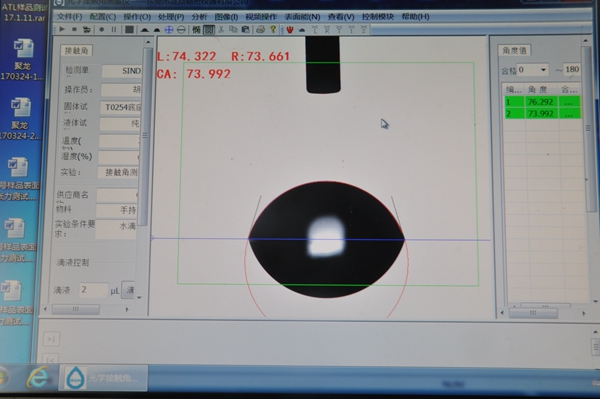The image size is (600, 399).
Task: Click the red hand icon in the toolbar
Action: tap(290, 29)
